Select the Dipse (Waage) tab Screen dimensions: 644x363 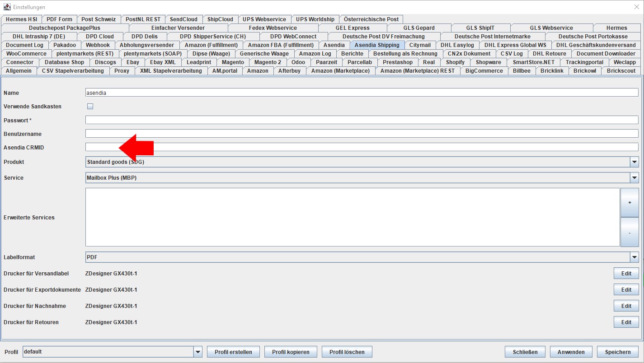[211, 54]
